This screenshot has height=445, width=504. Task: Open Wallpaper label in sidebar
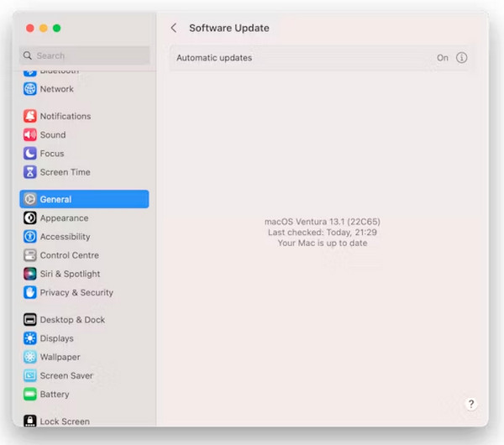60,358
